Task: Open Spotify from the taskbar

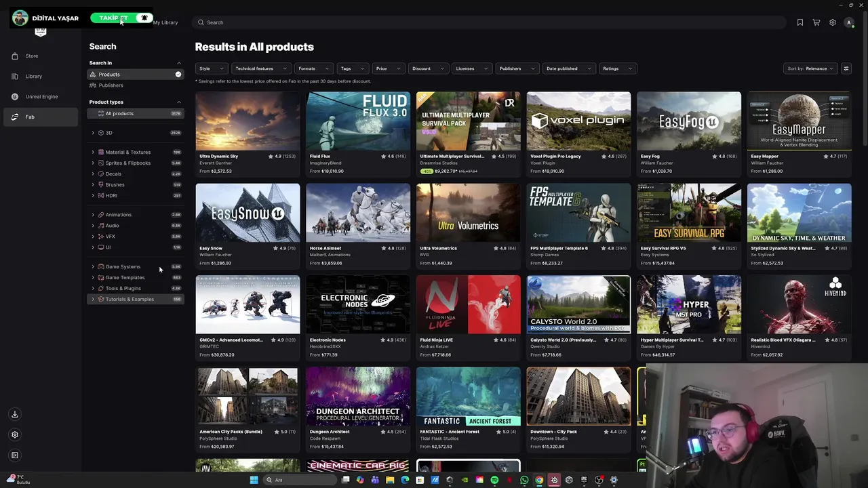Action: click(x=494, y=480)
